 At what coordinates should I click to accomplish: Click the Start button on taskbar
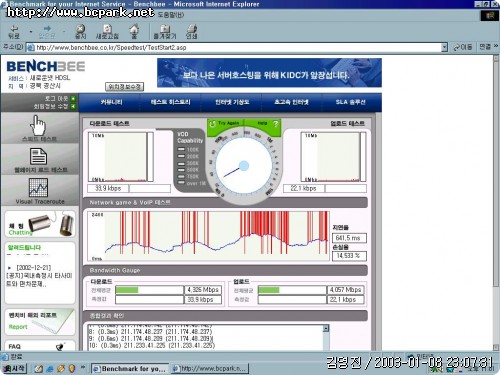(x=14, y=369)
